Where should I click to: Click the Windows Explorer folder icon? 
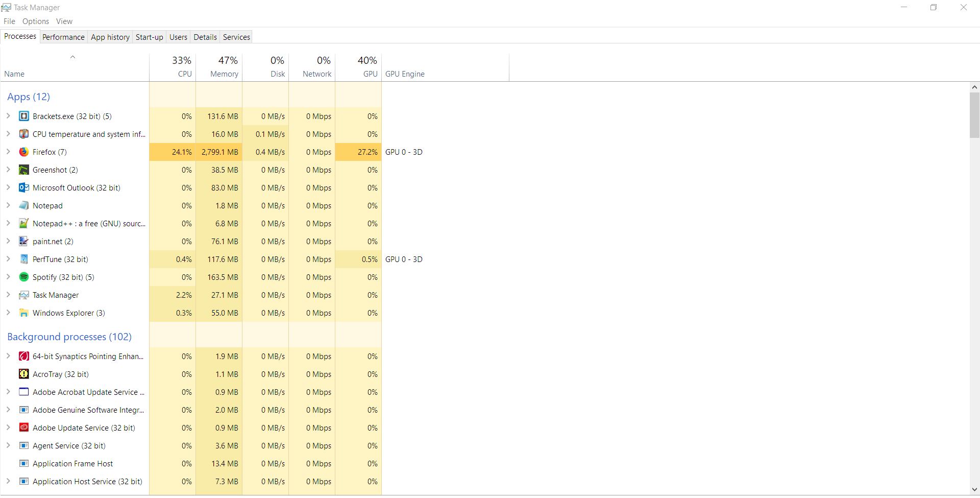[x=23, y=313]
